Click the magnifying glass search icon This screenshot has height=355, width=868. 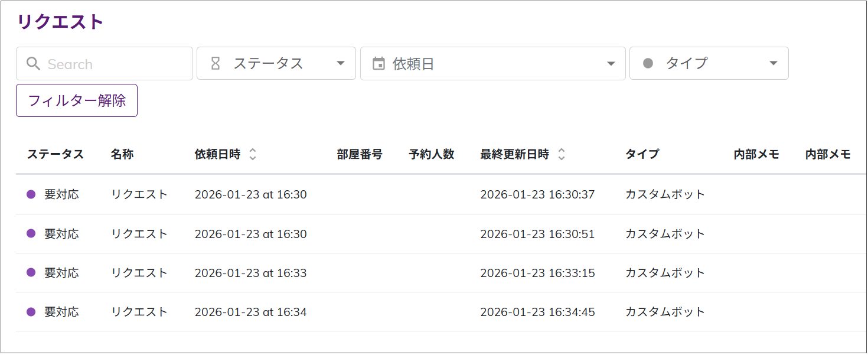(x=34, y=64)
